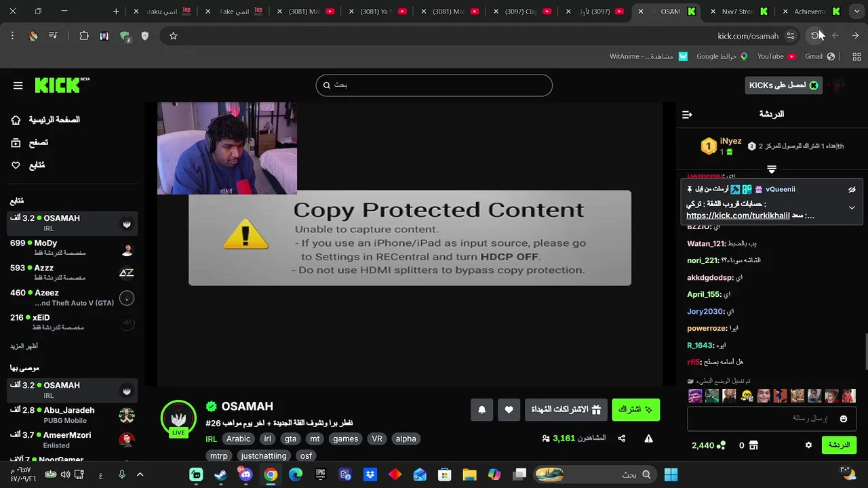Click powerroze username in chat
868x488 pixels.
point(707,328)
